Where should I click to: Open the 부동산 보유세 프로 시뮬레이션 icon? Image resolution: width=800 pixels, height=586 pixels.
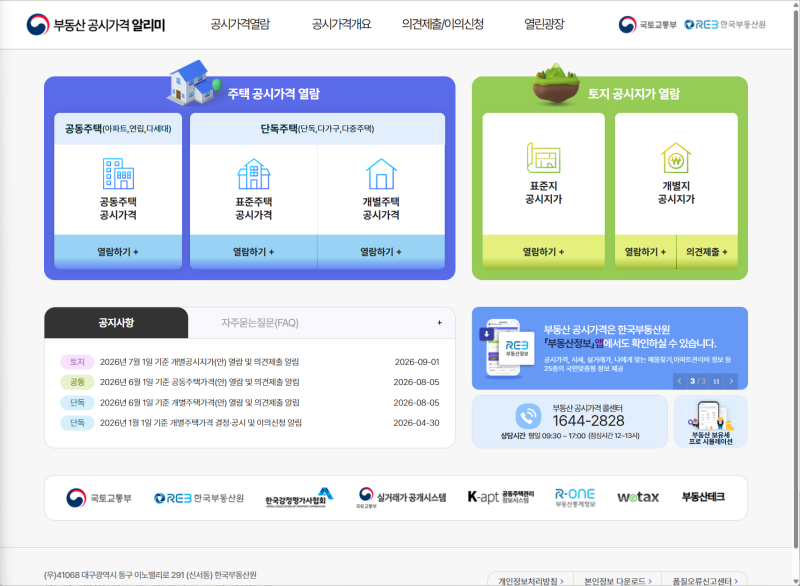click(x=711, y=422)
